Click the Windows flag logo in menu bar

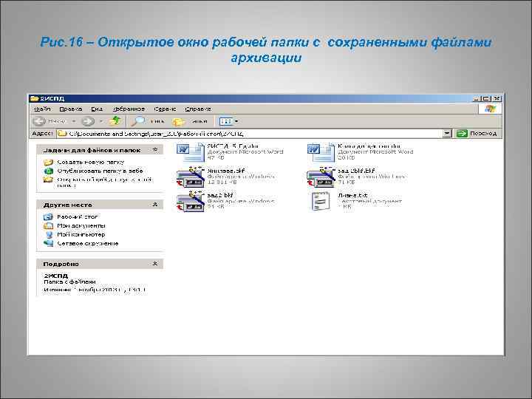point(491,109)
